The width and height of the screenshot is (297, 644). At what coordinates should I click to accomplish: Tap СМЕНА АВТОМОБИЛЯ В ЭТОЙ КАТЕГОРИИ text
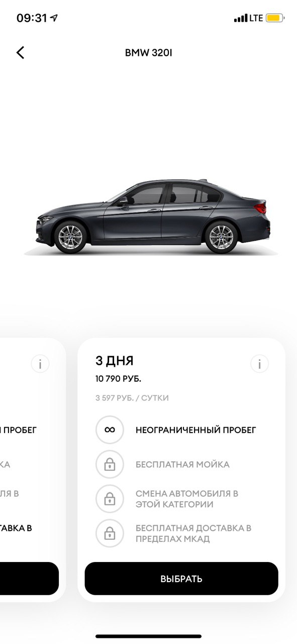(187, 499)
